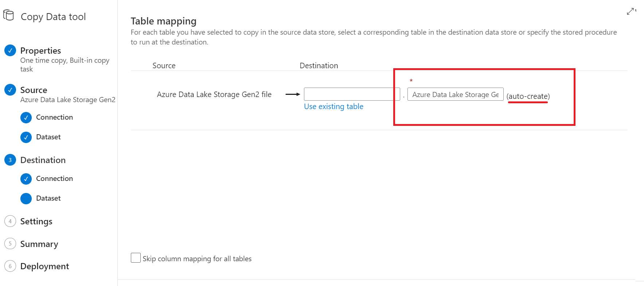Select the Source step checkmark icon

tap(10, 90)
